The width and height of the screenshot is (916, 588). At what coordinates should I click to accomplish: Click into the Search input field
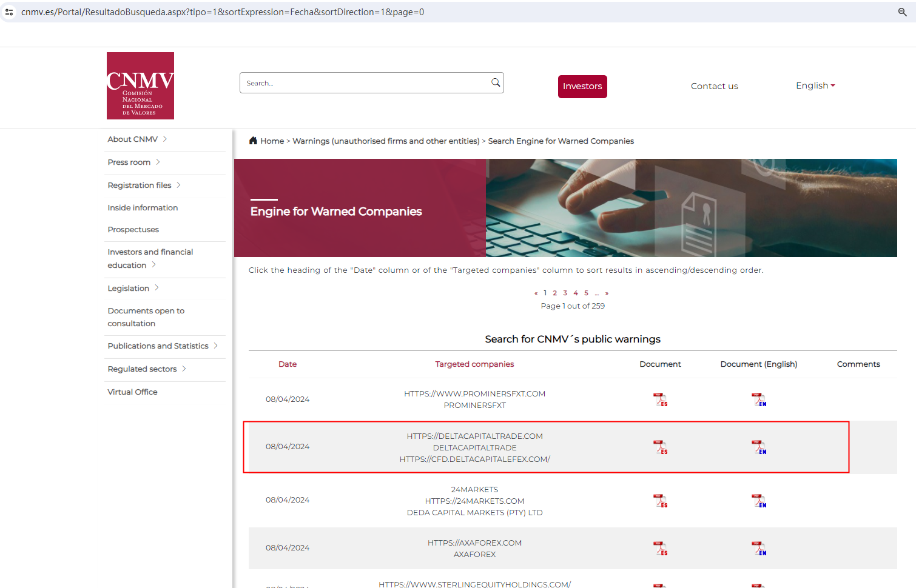click(364, 83)
